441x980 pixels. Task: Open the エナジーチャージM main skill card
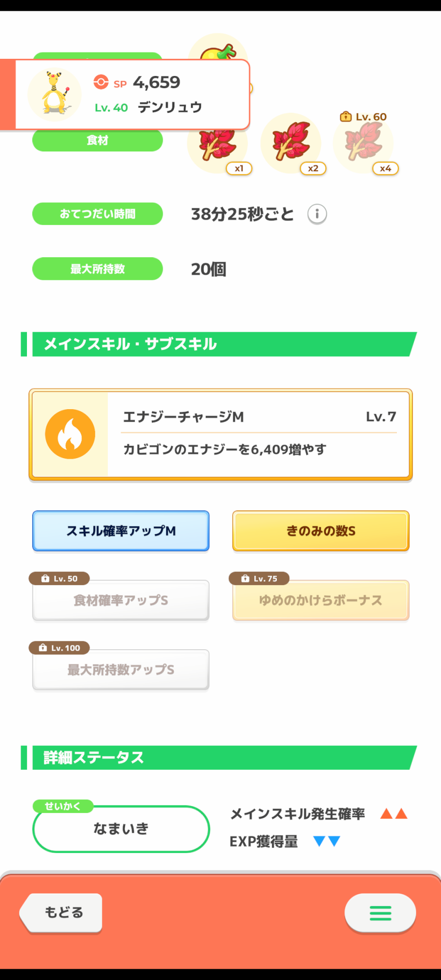[x=258, y=434]
